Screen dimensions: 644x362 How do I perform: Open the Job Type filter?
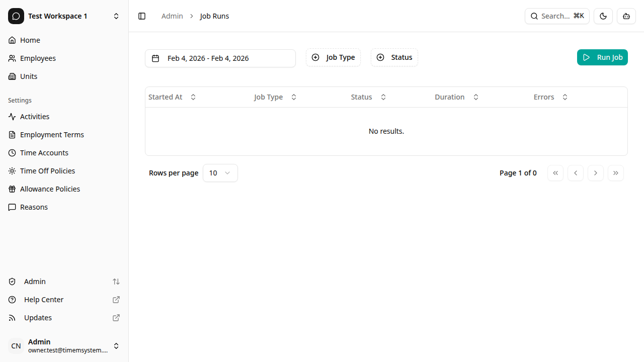pyautogui.click(x=333, y=57)
